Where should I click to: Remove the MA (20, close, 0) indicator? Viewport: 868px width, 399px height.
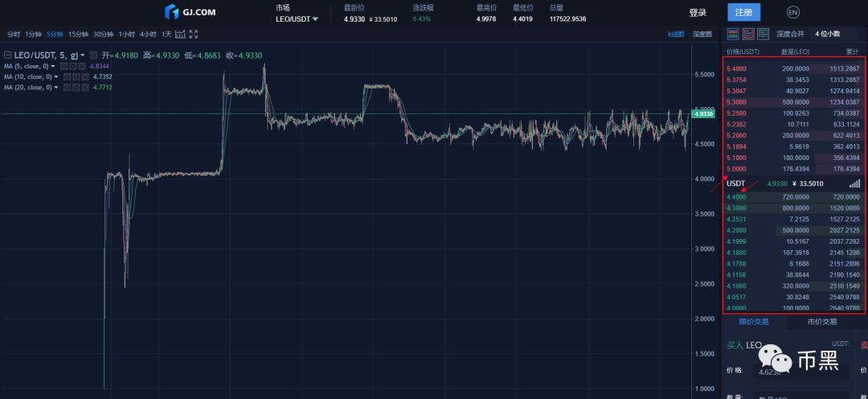coord(84,87)
